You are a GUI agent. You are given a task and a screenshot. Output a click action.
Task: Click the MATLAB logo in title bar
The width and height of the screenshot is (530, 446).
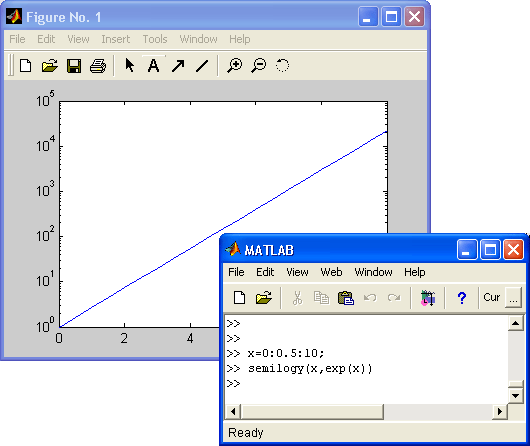tap(233, 250)
